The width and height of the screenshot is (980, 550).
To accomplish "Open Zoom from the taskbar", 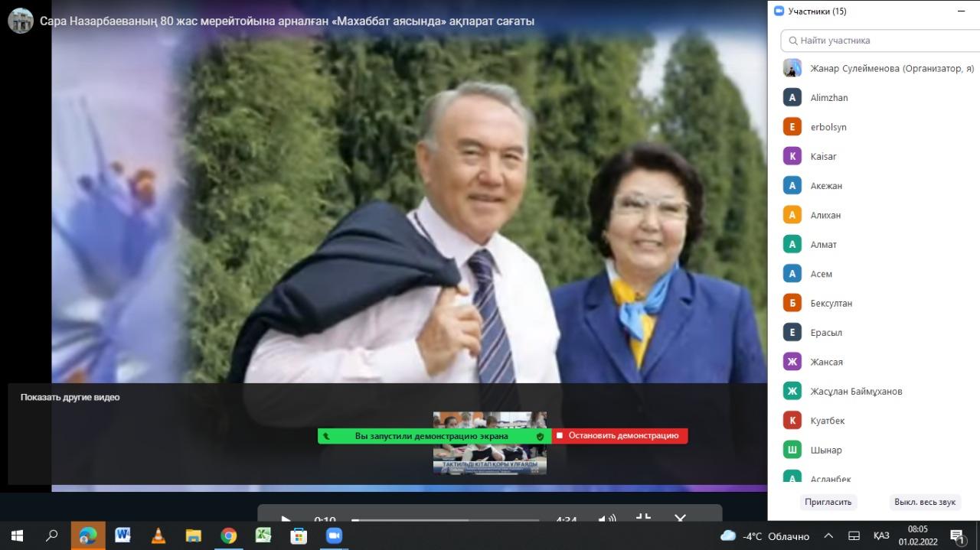I will click(x=334, y=535).
